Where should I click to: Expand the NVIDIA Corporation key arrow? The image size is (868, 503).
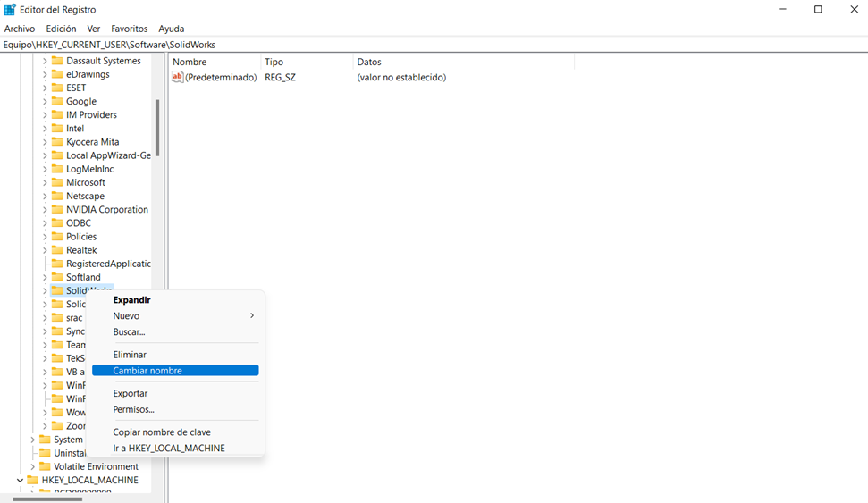click(45, 210)
